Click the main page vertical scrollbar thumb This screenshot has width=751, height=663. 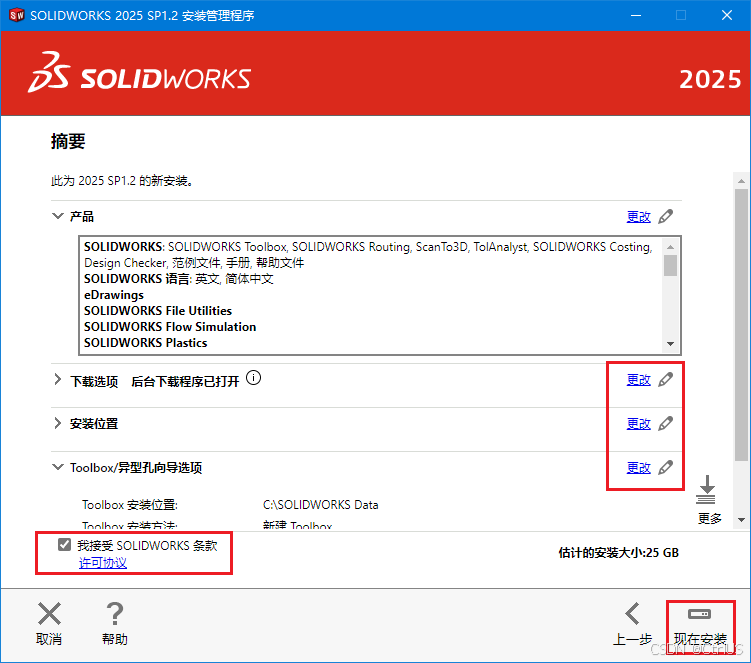741,325
